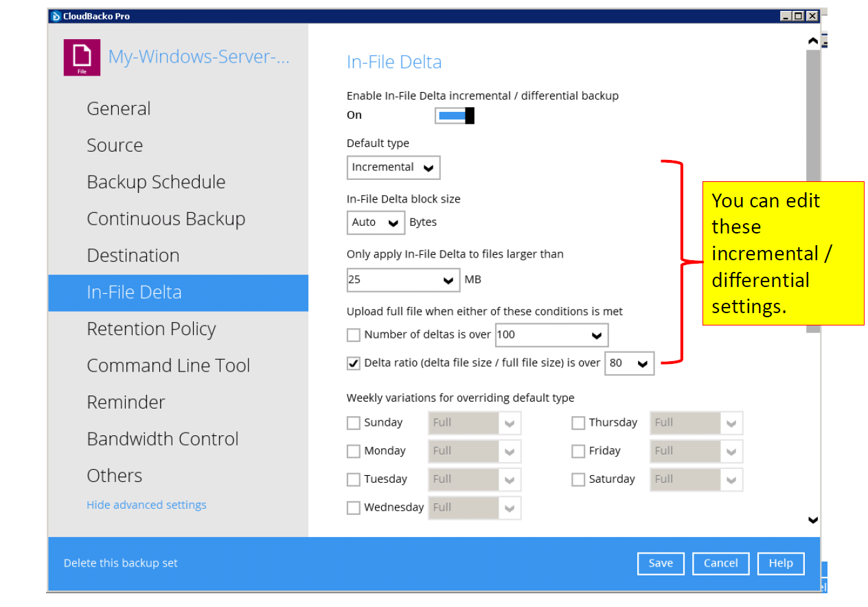Open the Retention Policy section

pos(179,330)
